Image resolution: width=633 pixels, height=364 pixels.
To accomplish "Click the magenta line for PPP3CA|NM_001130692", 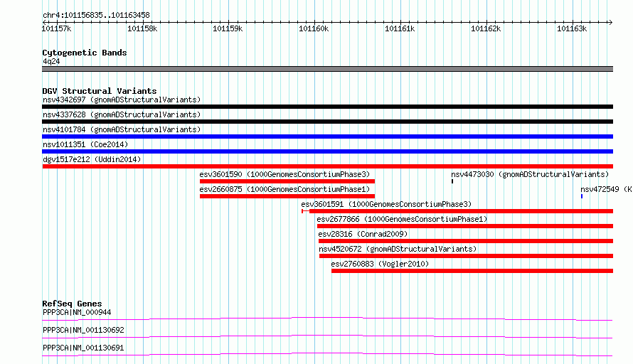I will coord(327,336).
